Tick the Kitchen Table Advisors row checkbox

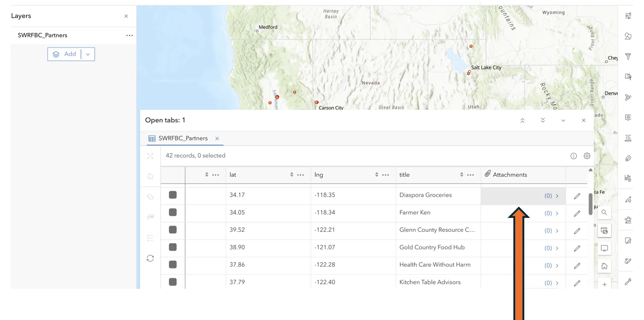173,282
